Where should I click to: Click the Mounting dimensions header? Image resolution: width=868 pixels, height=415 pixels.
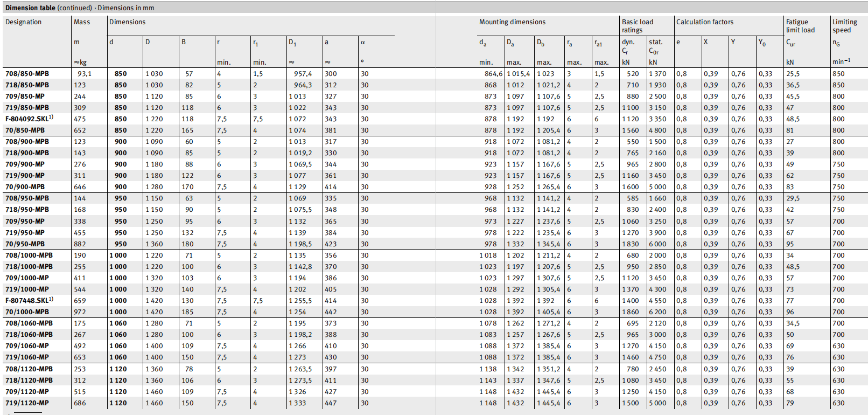[512, 22]
